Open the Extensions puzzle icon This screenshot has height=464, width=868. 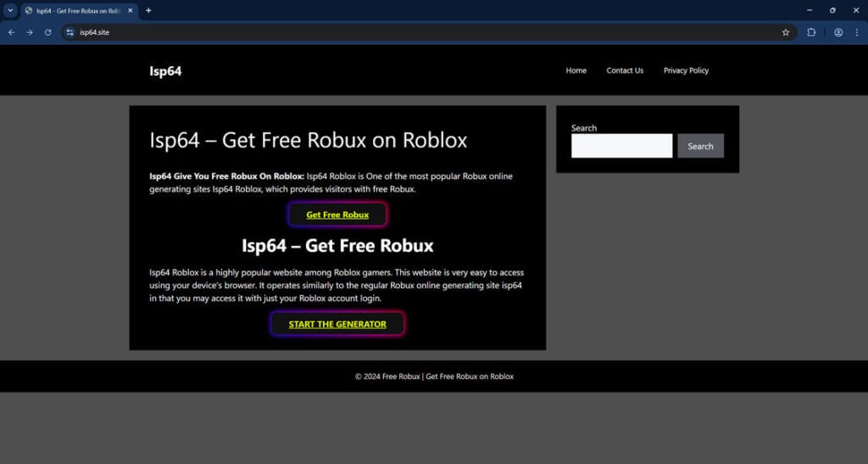(811, 32)
